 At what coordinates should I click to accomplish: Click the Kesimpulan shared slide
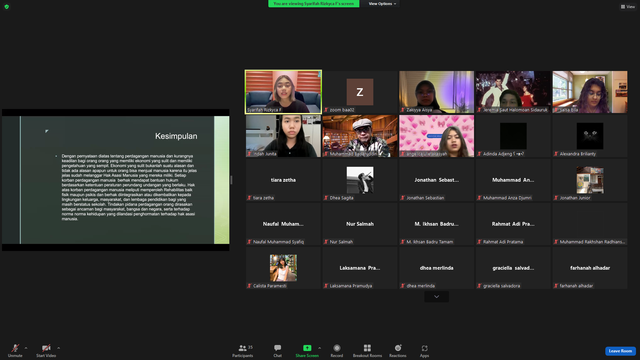tap(116, 180)
